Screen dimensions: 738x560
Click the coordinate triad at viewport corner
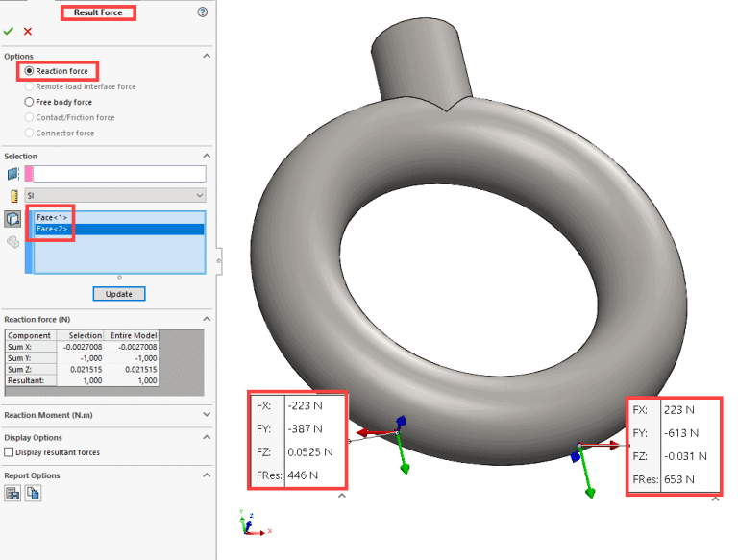[x=250, y=524]
